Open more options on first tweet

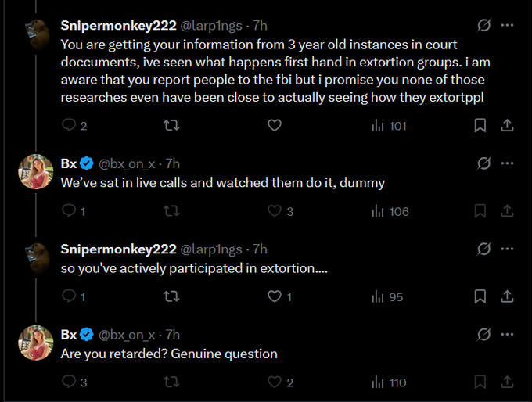[x=507, y=25]
